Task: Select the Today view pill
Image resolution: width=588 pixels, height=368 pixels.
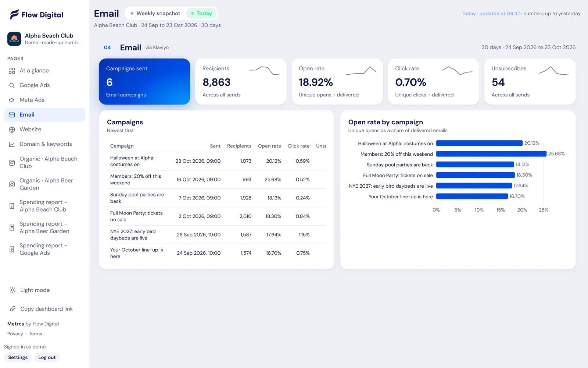Action: pos(201,13)
